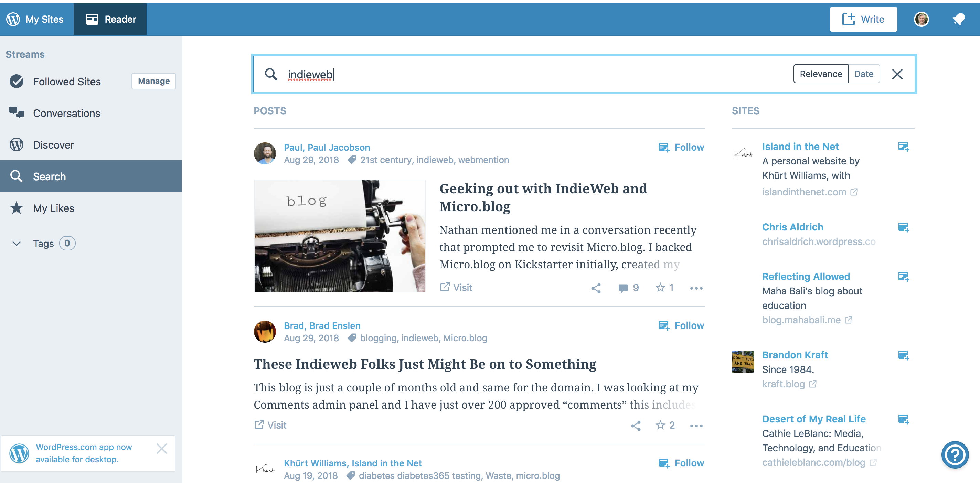Follow Island in the Net site icon
Image resolution: width=980 pixels, height=483 pixels.
pyautogui.click(x=904, y=147)
